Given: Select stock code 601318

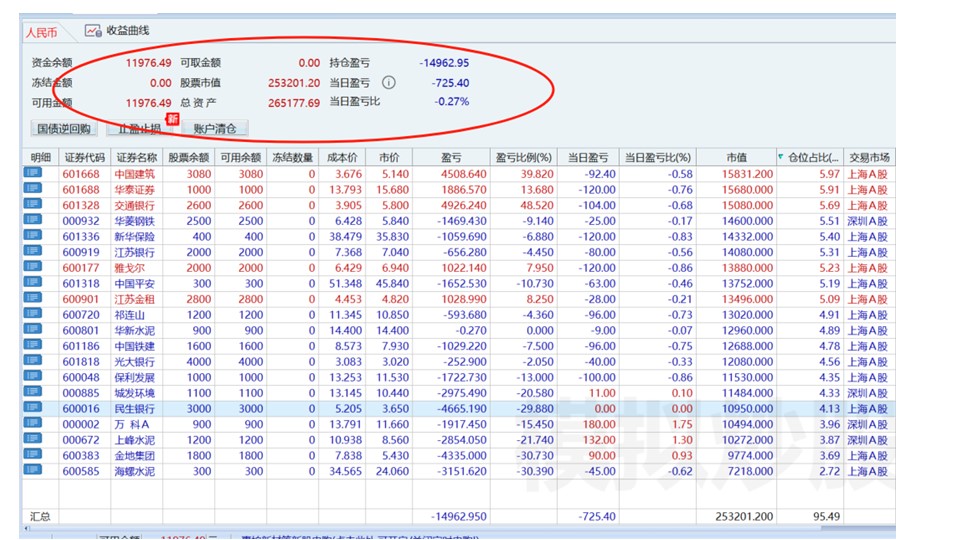Looking at the screenshot, I should point(81,283).
